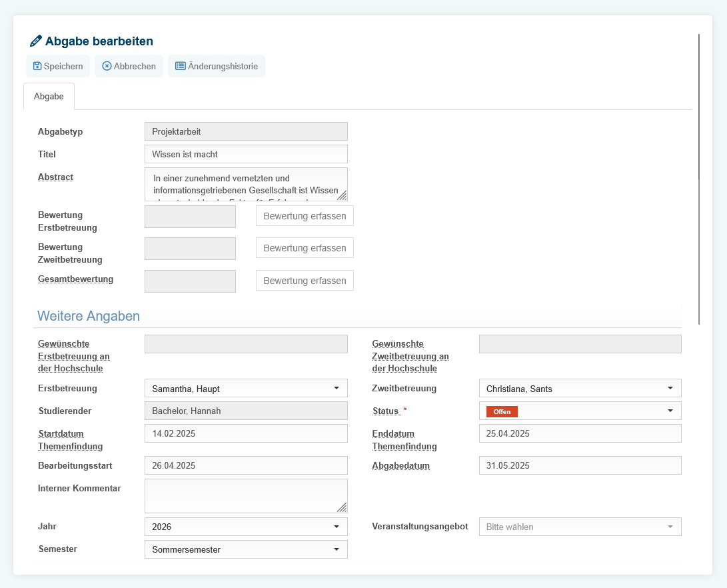Click the save disk icon
Viewport: 727px width, 588px height.
pos(37,66)
